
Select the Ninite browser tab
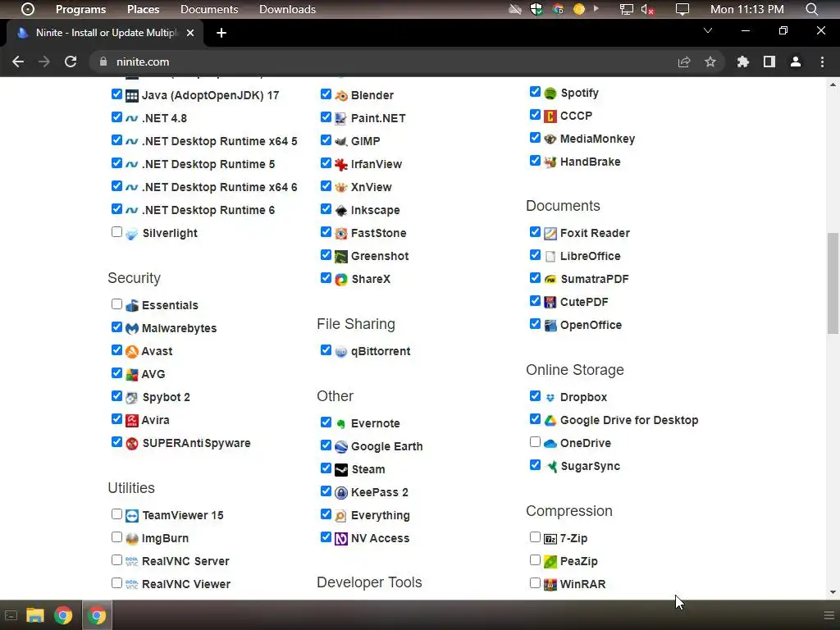(104, 33)
